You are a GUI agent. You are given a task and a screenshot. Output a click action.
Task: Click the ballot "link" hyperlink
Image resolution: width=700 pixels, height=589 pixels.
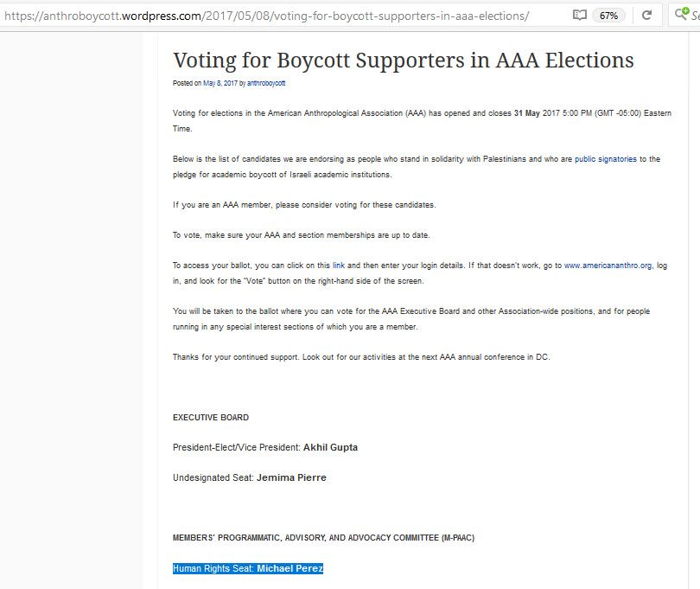point(339,266)
